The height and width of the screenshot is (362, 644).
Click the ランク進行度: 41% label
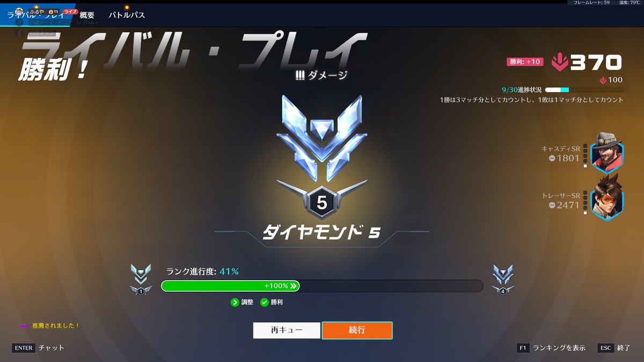pos(202,271)
